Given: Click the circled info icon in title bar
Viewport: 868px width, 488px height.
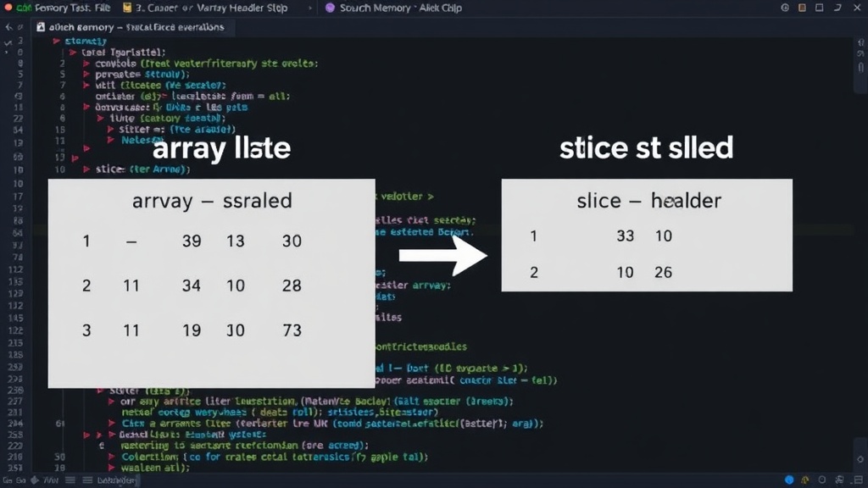Looking at the screenshot, I should (x=785, y=8).
